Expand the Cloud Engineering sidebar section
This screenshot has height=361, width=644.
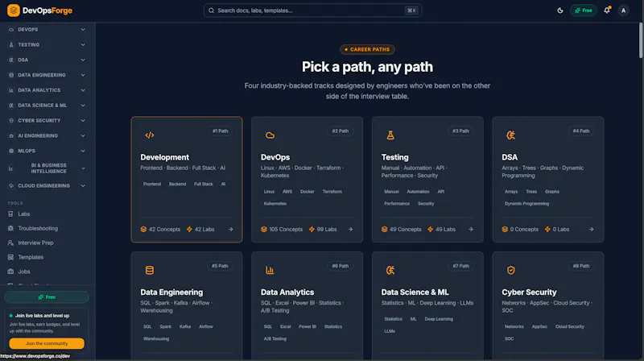47,186
